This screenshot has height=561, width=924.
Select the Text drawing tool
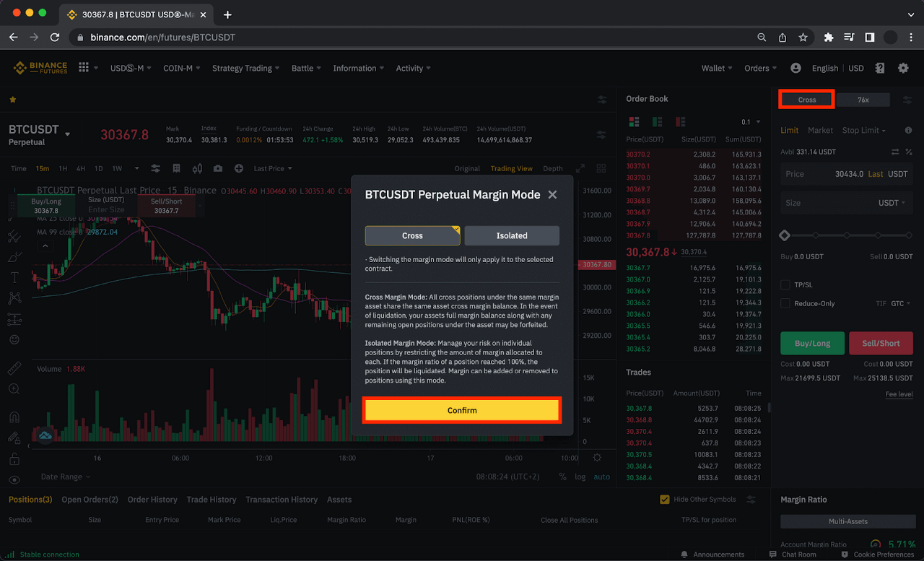coord(14,277)
